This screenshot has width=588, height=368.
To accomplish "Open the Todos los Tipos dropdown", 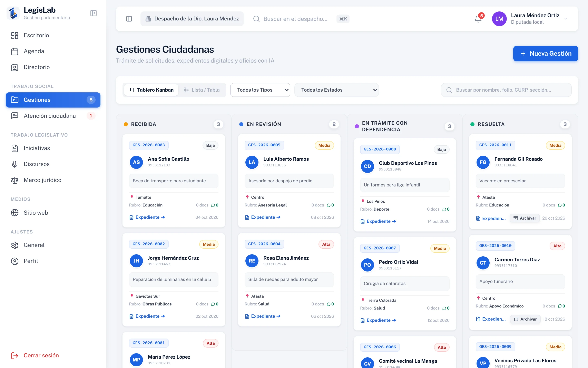I will (260, 90).
